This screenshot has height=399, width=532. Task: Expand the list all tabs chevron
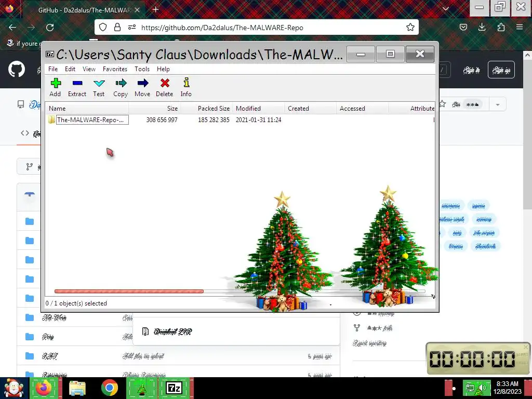click(446, 9)
